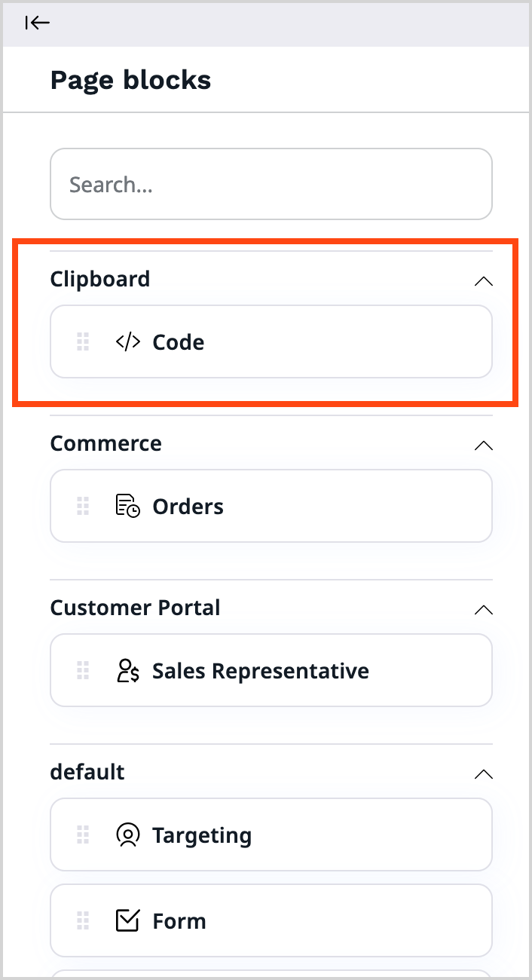This screenshot has height=980, width=532.
Task: Click the Targeting block icon
Action: [x=128, y=835]
